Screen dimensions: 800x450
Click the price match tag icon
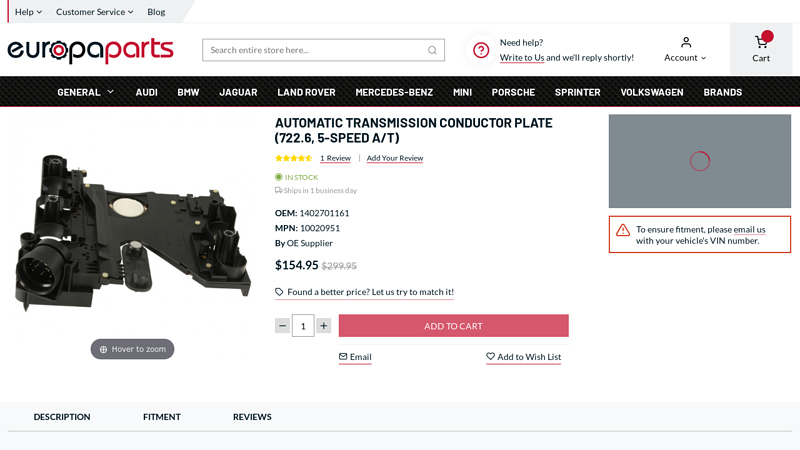[279, 292]
